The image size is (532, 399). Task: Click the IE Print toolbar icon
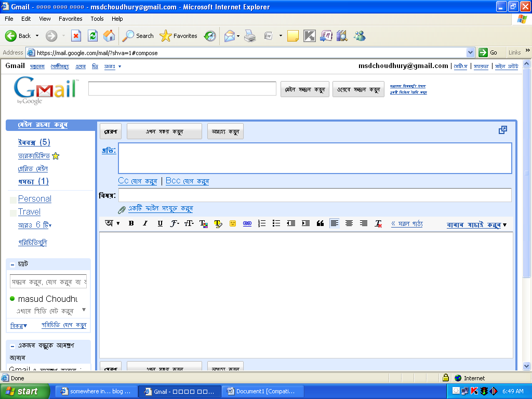point(250,36)
